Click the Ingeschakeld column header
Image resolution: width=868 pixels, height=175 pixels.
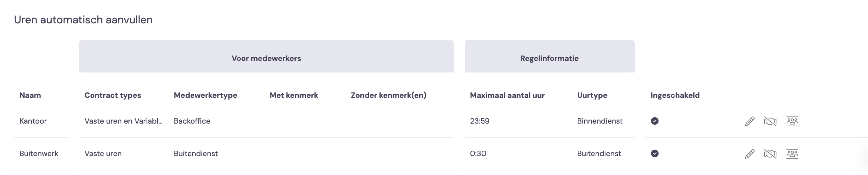[675, 95]
